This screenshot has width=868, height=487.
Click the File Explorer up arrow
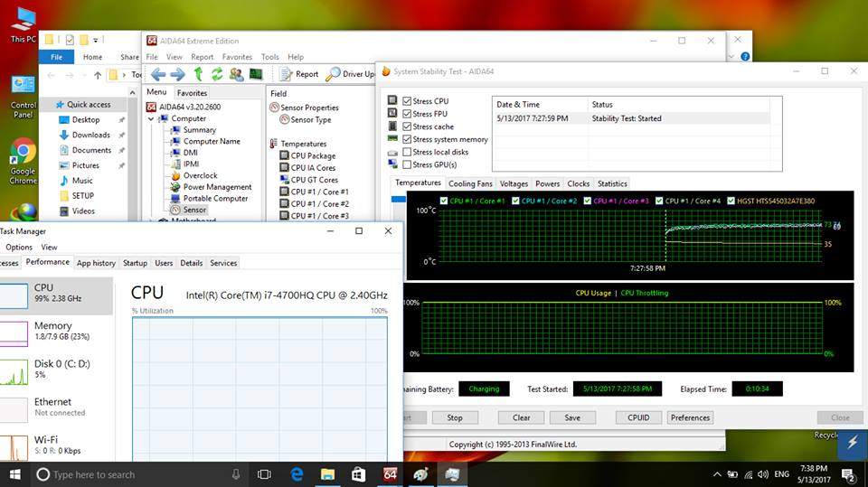point(98,75)
